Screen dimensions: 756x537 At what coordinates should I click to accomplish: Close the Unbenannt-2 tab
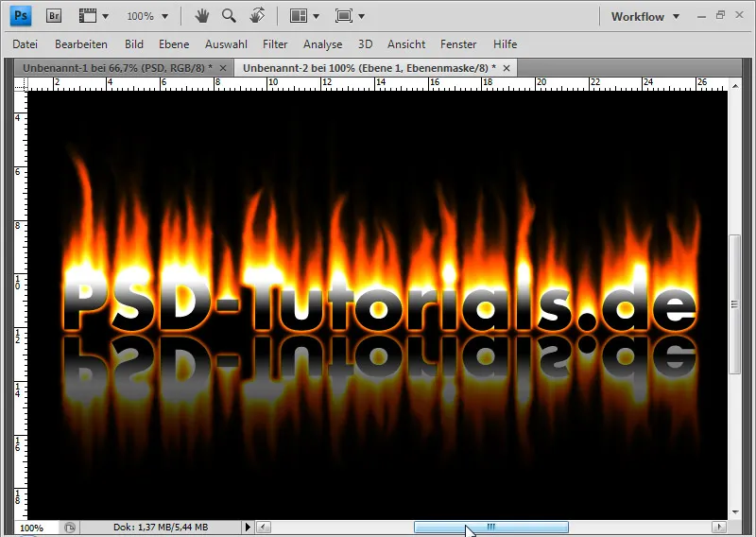507,68
